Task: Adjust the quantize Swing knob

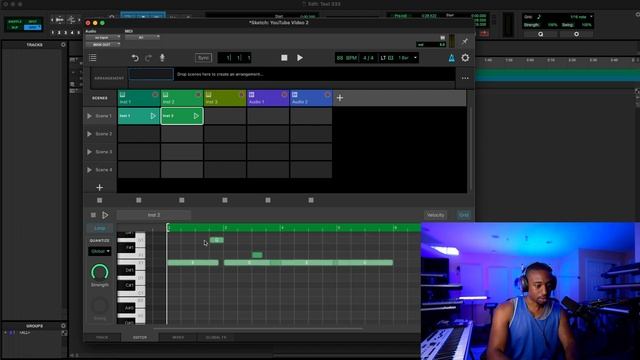Action: (x=100, y=306)
